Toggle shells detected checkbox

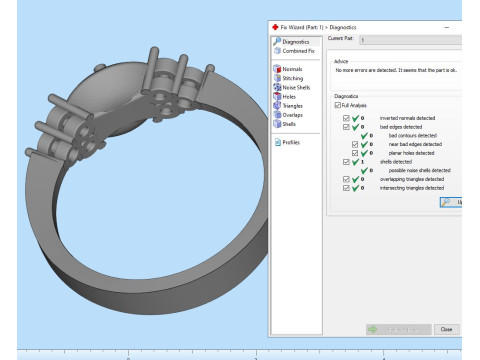click(x=346, y=162)
